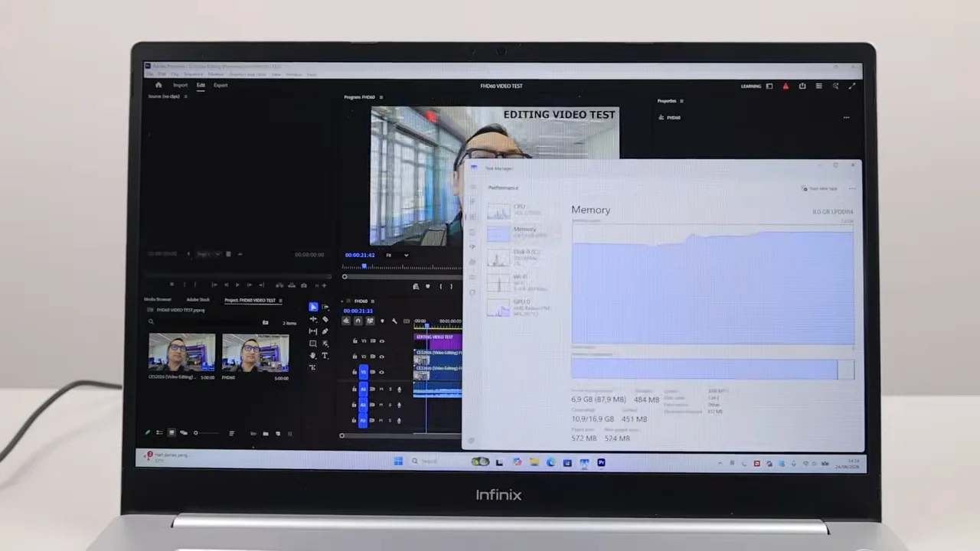Select the Pen tool in Premiere
Image resolution: width=980 pixels, height=551 pixels.
pyautogui.click(x=325, y=331)
